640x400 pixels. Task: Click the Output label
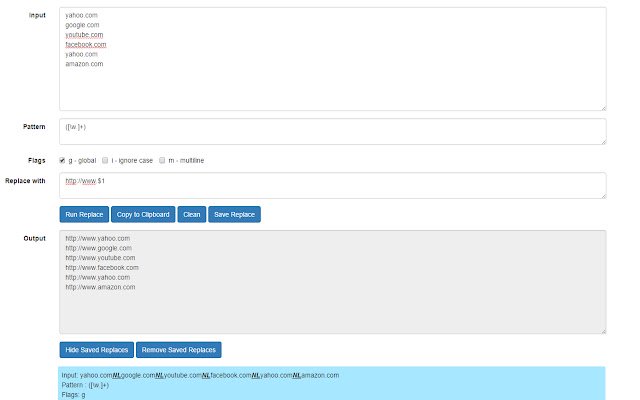pos(35,238)
